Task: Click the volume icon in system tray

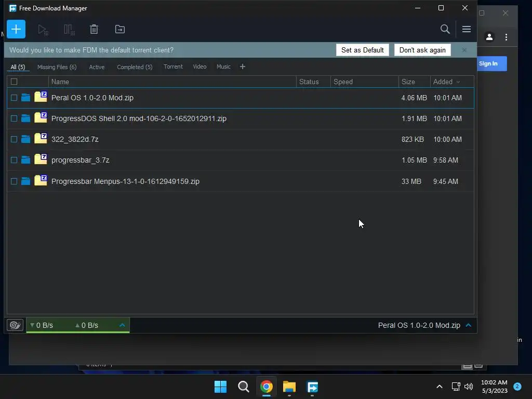Action: click(x=469, y=387)
